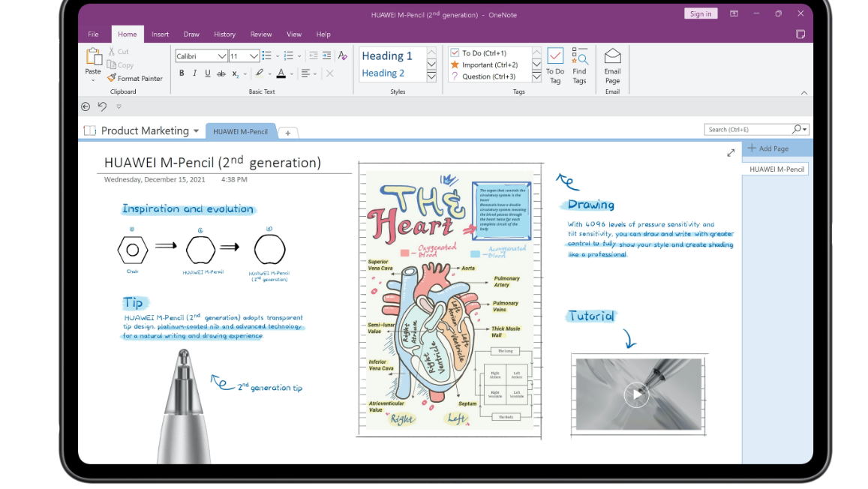Play the Tutorial video
This screenshot has height=489, width=868.
[x=637, y=394]
